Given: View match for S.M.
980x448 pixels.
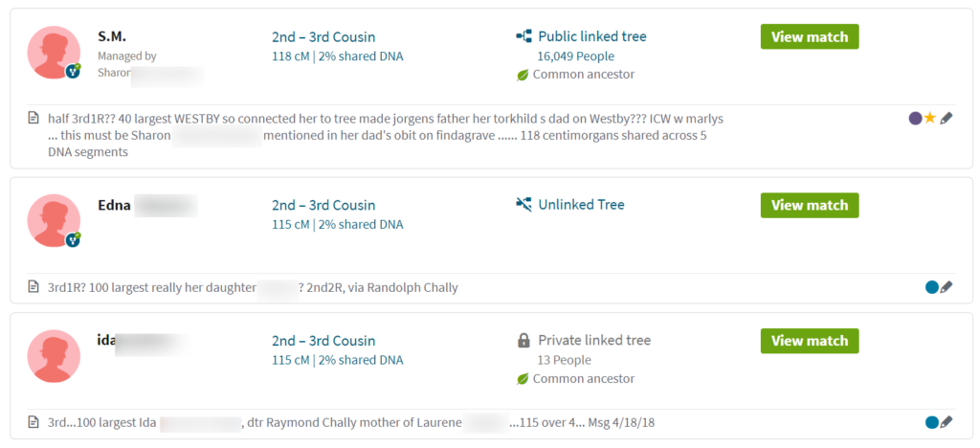Looking at the screenshot, I should [810, 37].
